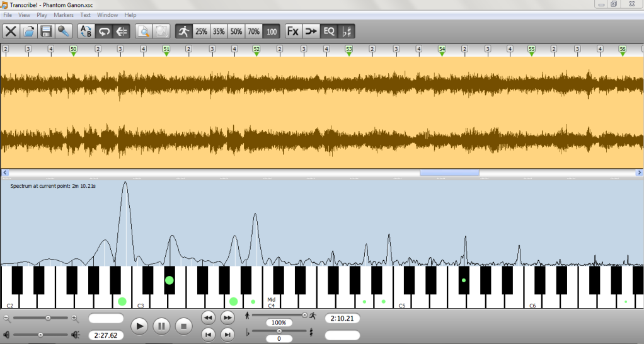Viewport: 644px width, 344px height.
Task: Click the scrollbar left arrow
Action: pyautogui.click(x=5, y=173)
